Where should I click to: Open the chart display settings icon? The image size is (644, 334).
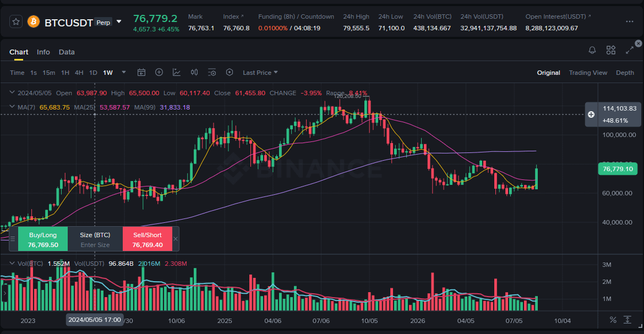coord(212,72)
